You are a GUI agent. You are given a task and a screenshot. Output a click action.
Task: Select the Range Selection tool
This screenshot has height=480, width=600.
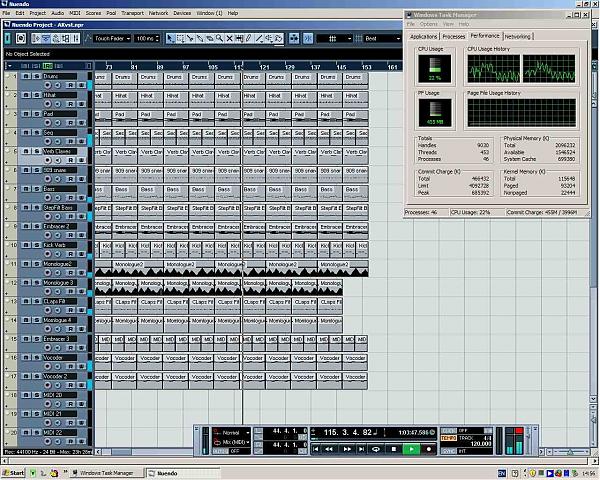click(182, 38)
